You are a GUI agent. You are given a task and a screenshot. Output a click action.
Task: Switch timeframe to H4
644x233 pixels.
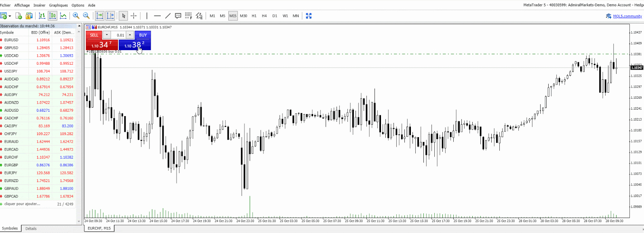(264, 16)
